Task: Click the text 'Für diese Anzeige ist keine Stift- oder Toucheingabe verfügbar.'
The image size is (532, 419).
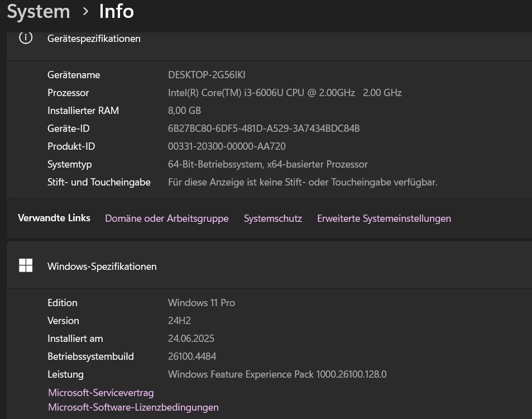Action: (x=303, y=182)
